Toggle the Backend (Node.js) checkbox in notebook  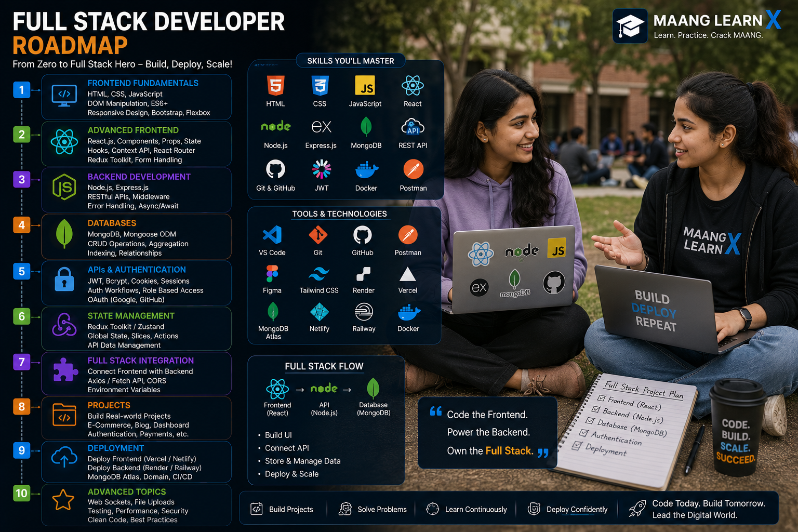point(596,409)
